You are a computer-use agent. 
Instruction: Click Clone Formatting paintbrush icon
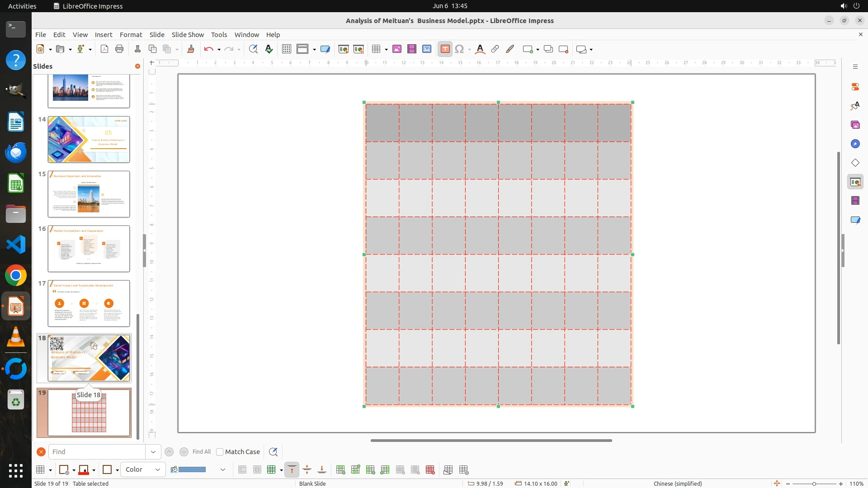[190, 49]
